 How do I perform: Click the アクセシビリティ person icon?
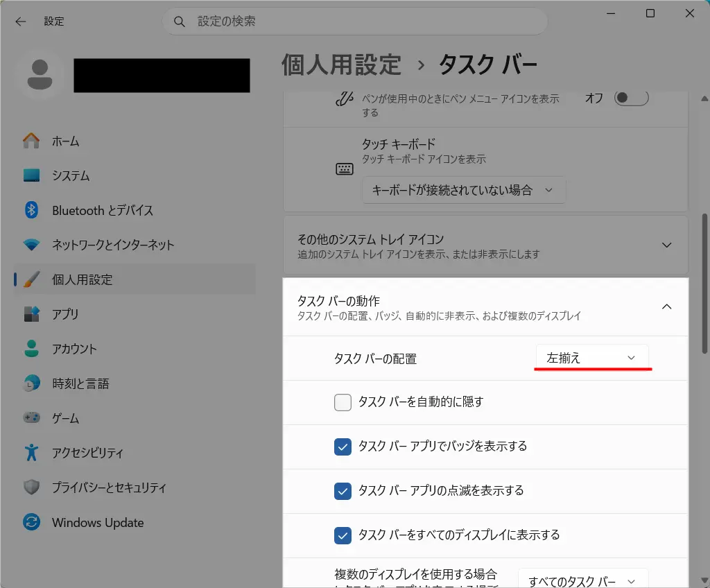pos(31,453)
